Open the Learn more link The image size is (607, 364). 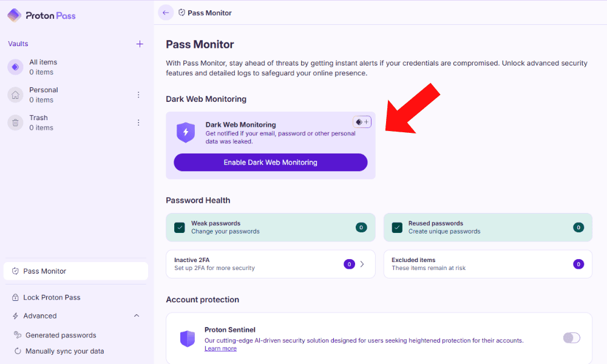(220, 349)
